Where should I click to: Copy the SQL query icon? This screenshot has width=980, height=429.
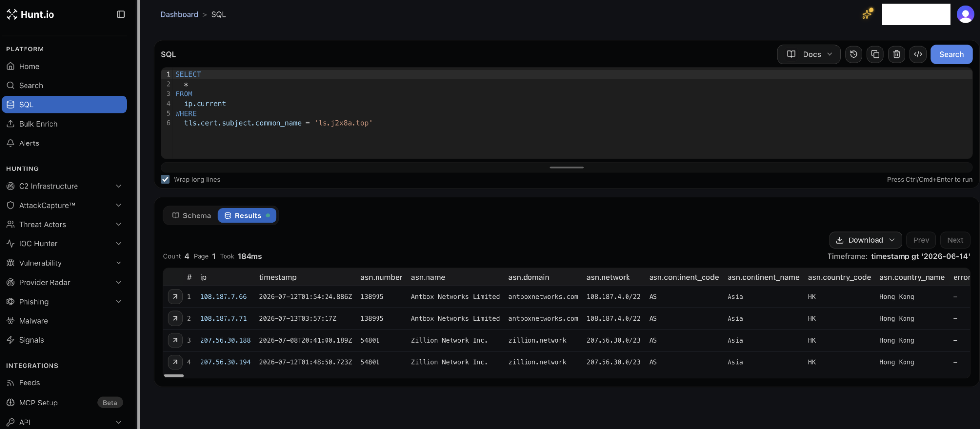[875, 54]
